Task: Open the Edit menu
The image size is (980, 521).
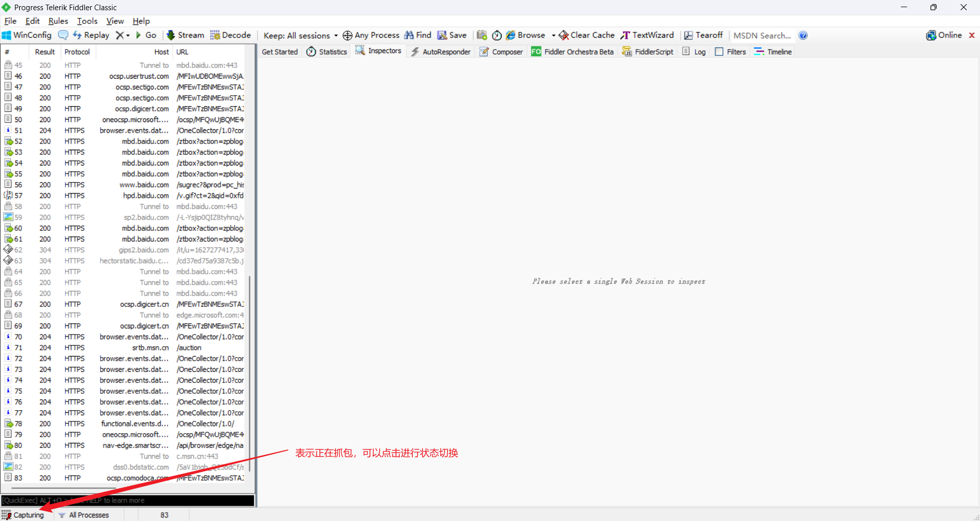Action: pyautogui.click(x=32, y=21)
